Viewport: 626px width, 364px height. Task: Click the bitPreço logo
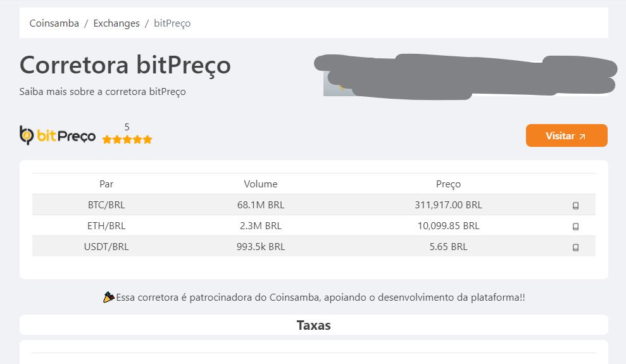point(58,135)
